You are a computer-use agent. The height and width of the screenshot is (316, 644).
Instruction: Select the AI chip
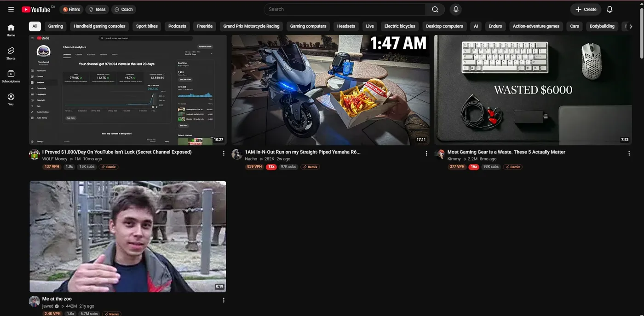point(476,26)
